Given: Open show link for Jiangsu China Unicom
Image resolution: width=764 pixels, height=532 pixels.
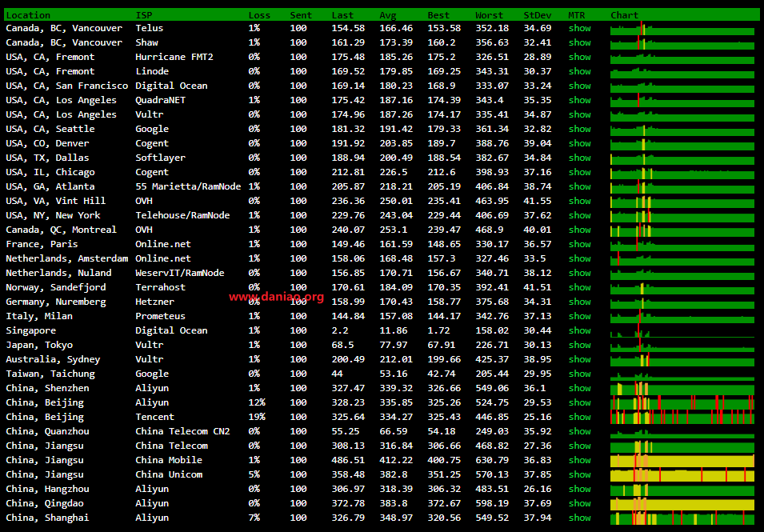Looking at the screenshot, I should pos(579,474).
